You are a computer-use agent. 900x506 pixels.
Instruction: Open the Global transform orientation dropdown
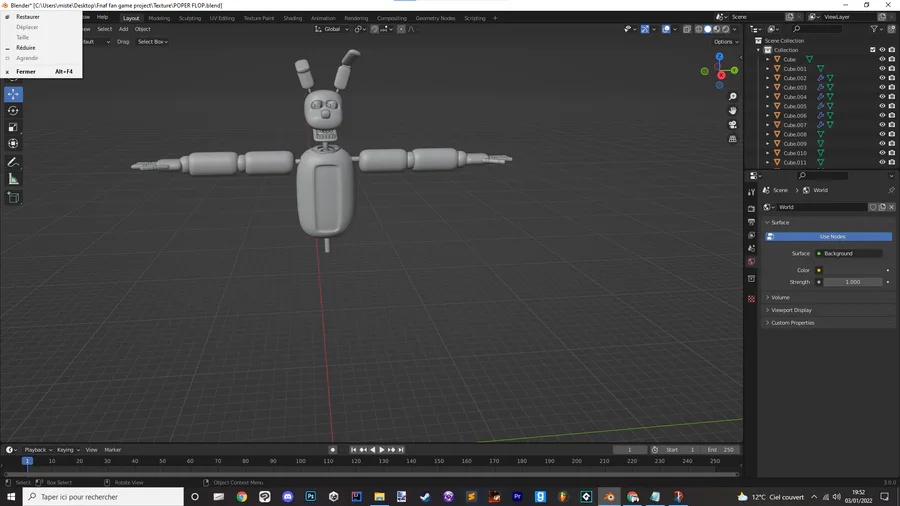tap(332, 29)
